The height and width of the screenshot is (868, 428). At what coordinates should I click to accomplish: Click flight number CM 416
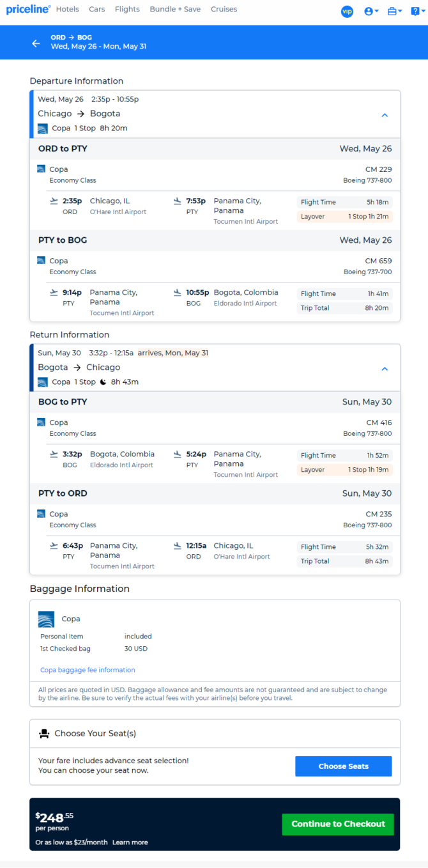coord(379,422)
